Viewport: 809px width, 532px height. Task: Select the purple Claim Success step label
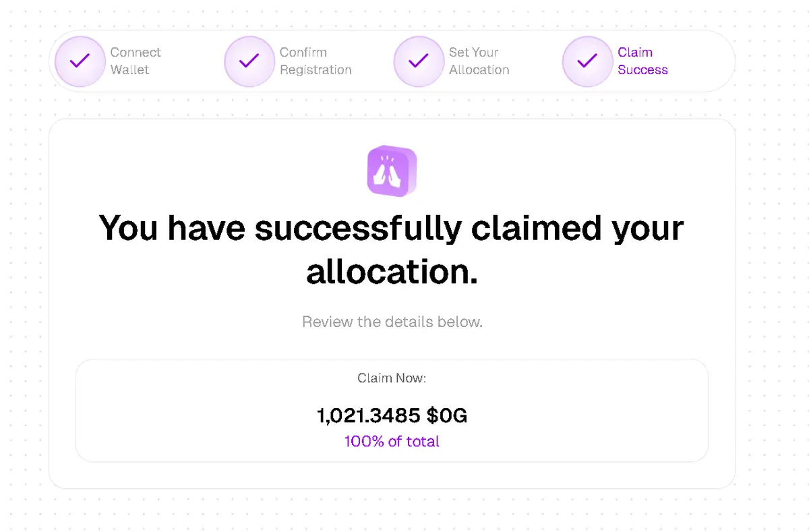[x=642, y=61]
